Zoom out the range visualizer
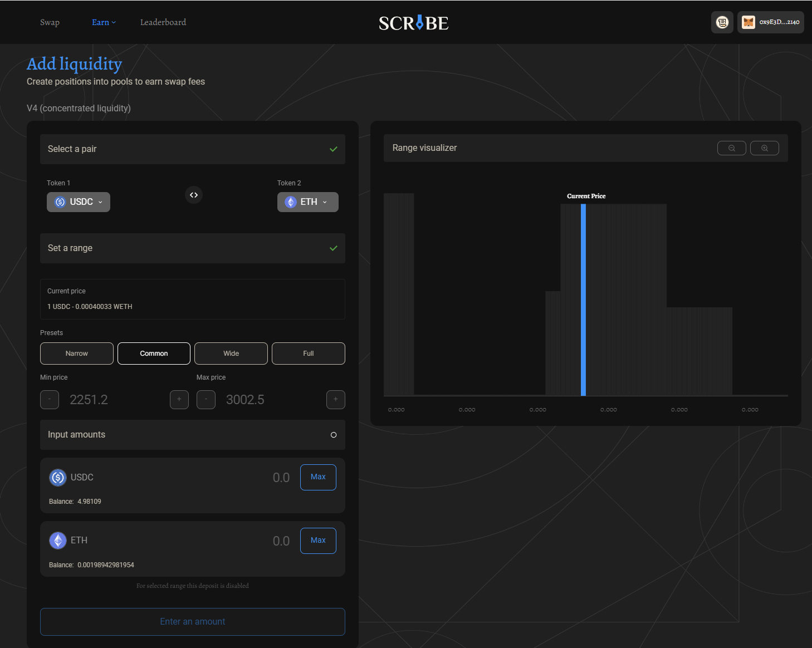The image size is (812, 648). [732, 148]
